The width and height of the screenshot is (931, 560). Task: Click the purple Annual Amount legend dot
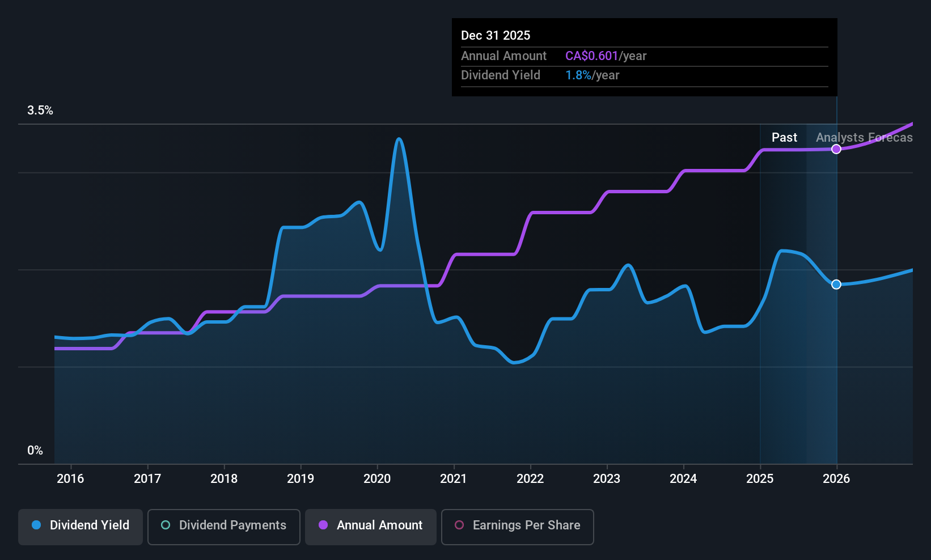(x=323, y=525)
